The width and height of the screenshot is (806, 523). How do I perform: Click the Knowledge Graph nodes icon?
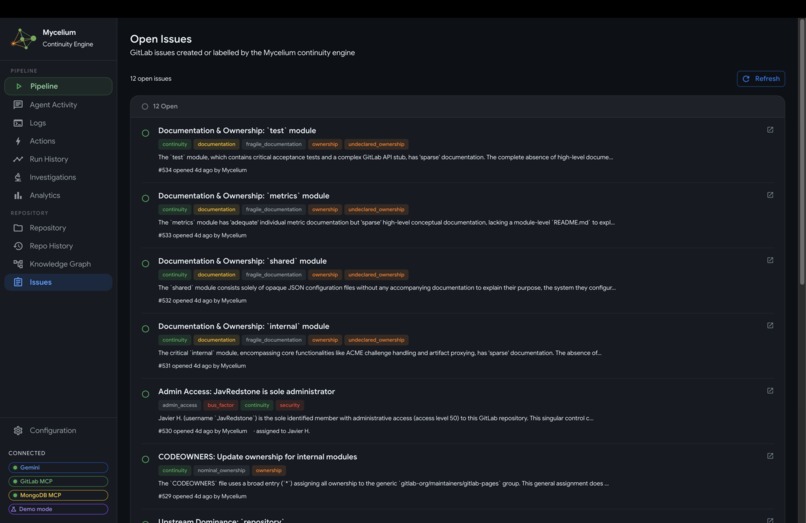(x=18, y=264)
